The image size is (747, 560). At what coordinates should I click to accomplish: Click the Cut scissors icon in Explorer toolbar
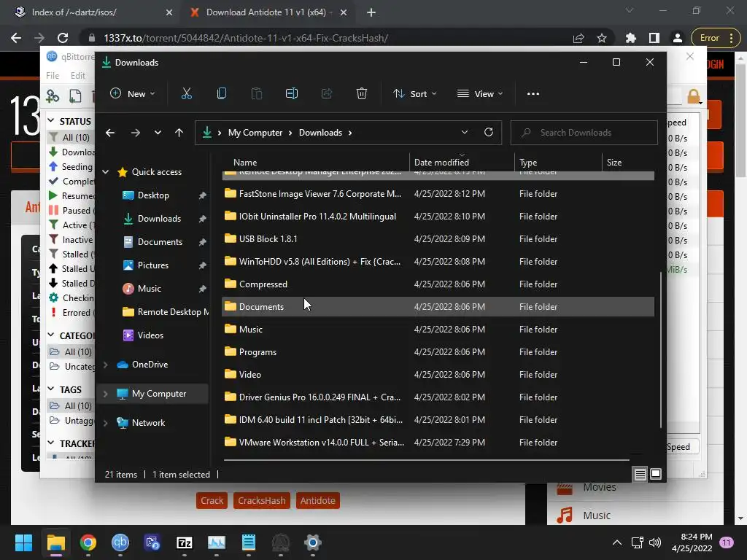(x=186, y=94)
